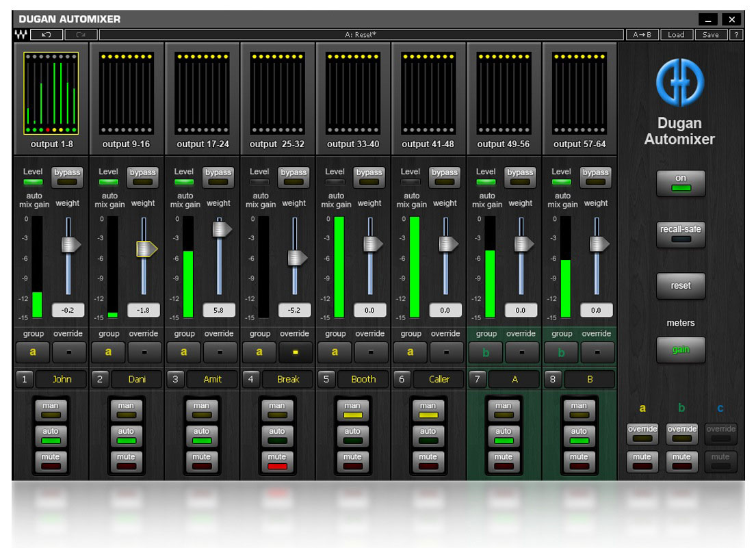Viewport: 756px width, 548px height.
Task: Click the undo arrow icon
Action: (47, 34)
